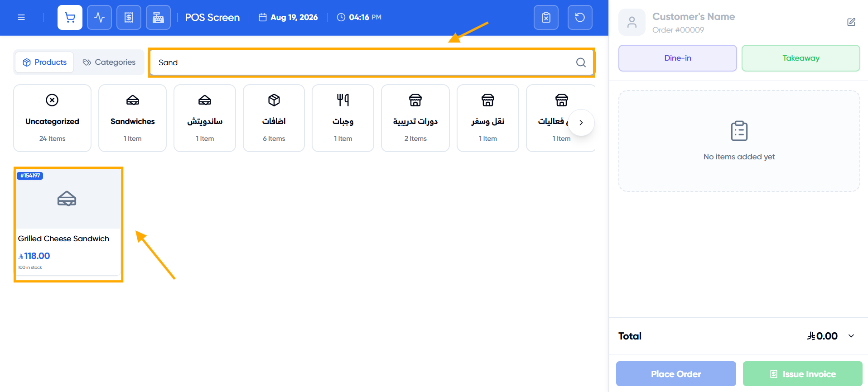The image size is (868, 392).
Task: Click into the product search field
Action: click(362, 62)
